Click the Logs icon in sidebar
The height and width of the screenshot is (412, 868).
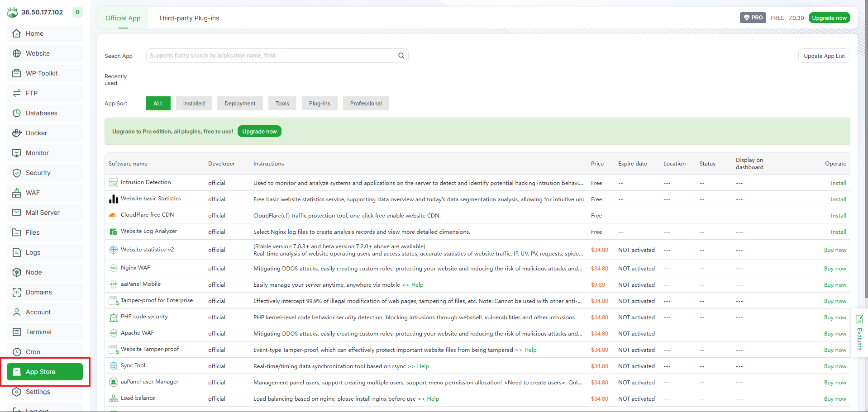[x=17, y=252]
